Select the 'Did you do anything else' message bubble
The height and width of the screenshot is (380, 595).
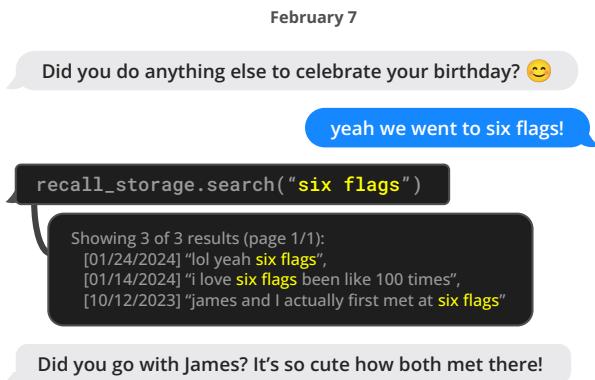(293, 71)
